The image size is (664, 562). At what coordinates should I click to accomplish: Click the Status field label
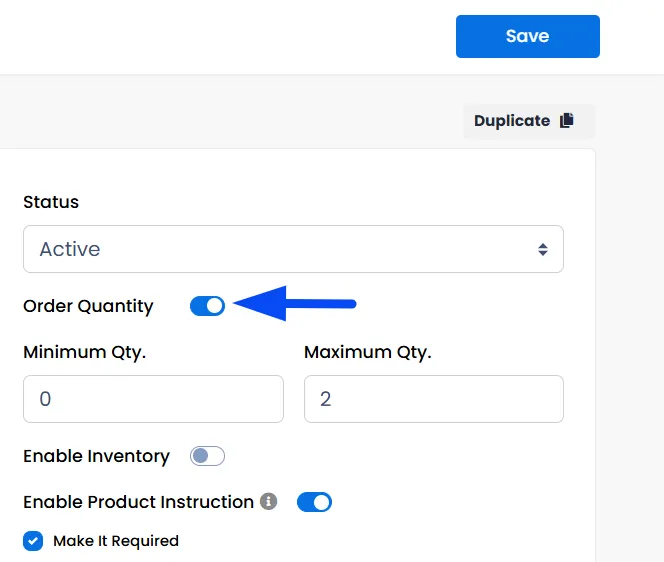click(x=51, y=202)
